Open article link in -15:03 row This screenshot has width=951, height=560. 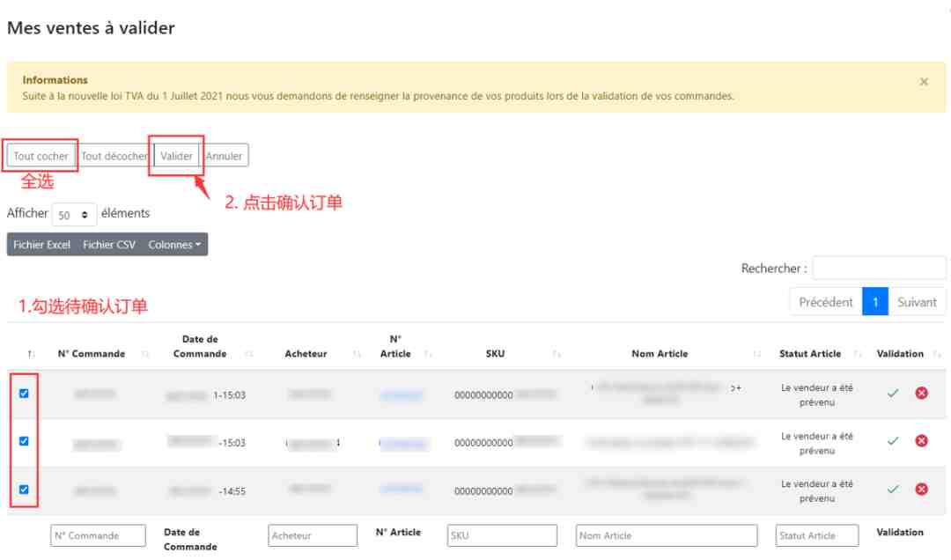pos(402,444)
